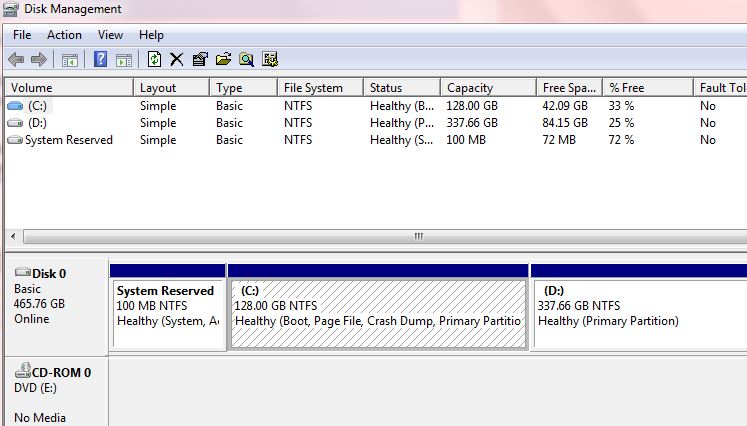Click the "25 %" free cell

pyautogui.click(x=621, y=123)
